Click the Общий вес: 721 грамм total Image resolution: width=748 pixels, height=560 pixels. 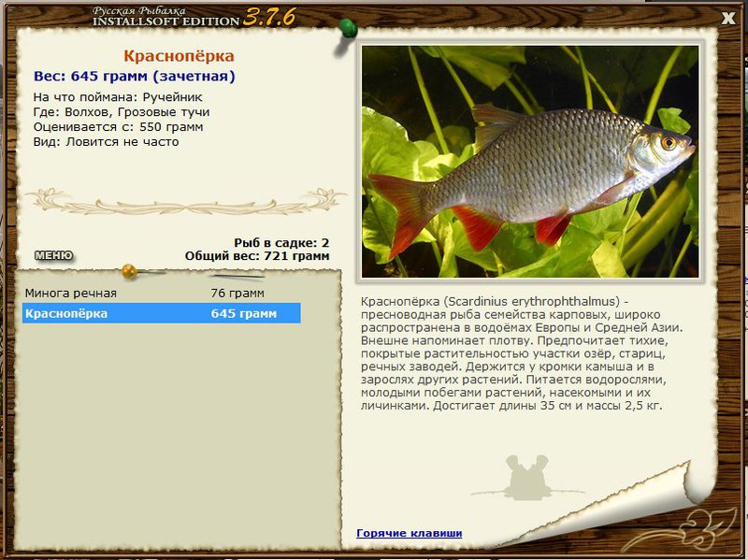[x=257, y=255]
